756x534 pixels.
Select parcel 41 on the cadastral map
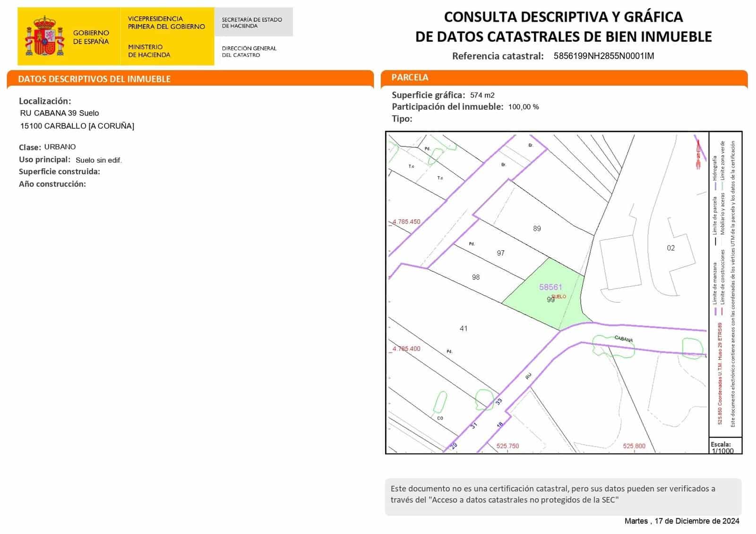pyautogui.click(x=464, y=327)
